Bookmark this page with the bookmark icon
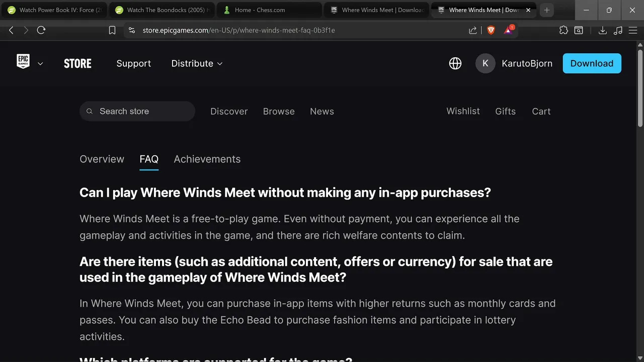644x362 pixels. coord(112,30)
